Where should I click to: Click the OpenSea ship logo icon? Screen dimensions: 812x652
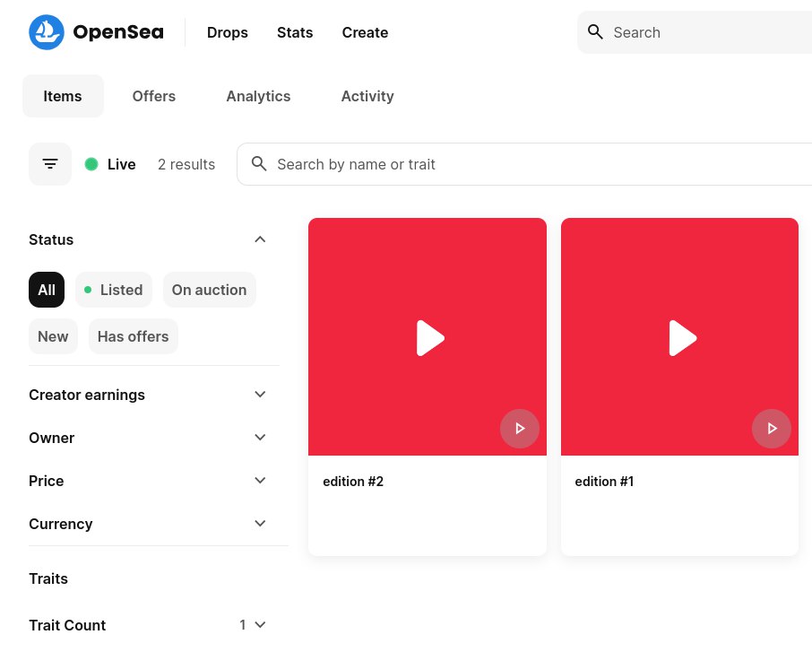pos(47,32)
